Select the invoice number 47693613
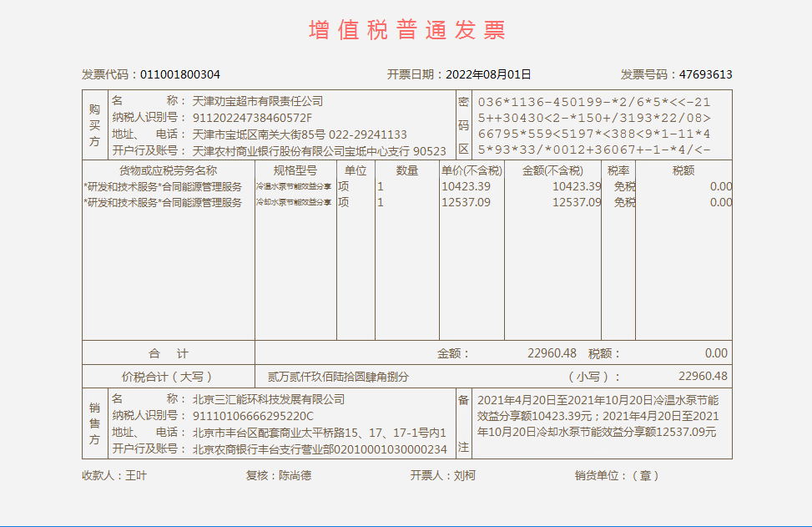 705,74
